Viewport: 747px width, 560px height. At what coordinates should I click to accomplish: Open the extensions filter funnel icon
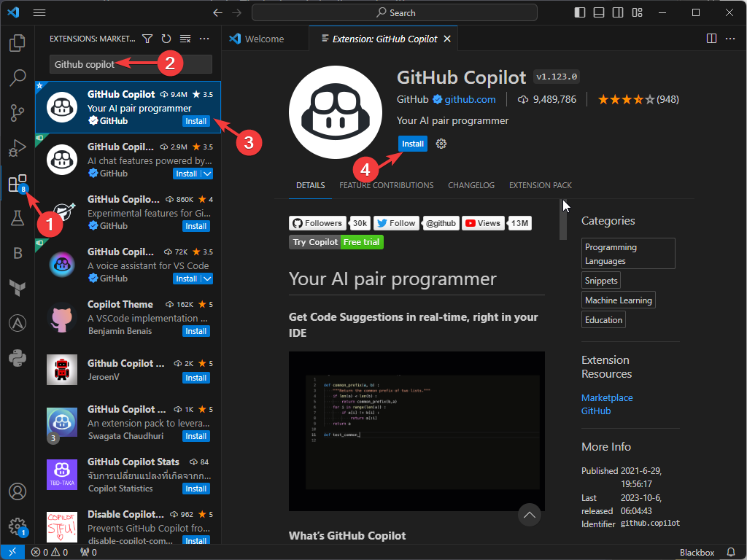(147, 39)
